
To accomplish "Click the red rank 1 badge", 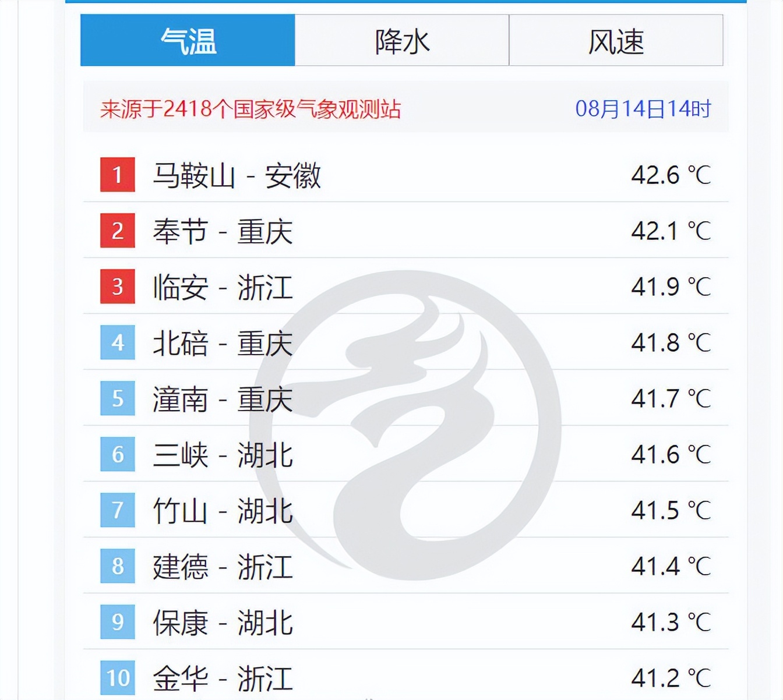I will [117, 175].
